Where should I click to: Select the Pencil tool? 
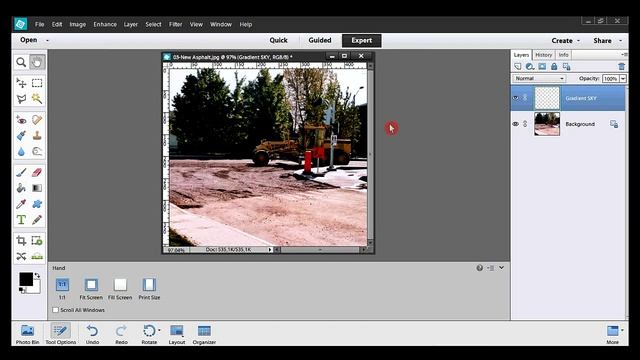click(x=37, y=220)
